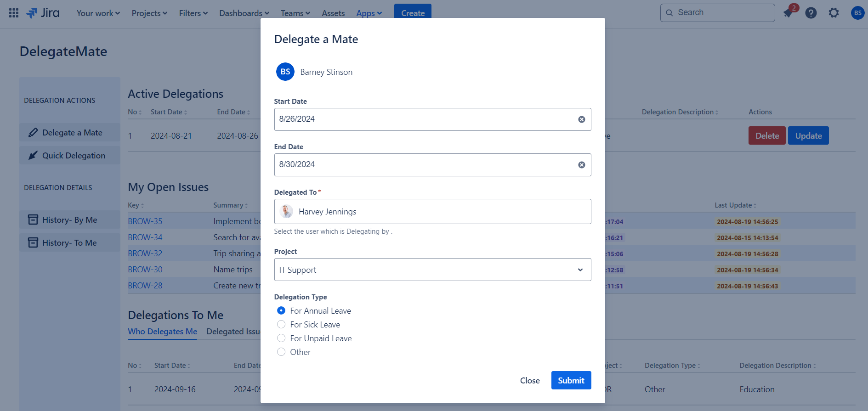Image resolution: width=868 pixels, height=411 pixels.
Task: Clear the End Date field value
Action: pyautogui.click(x=581, y=165)
